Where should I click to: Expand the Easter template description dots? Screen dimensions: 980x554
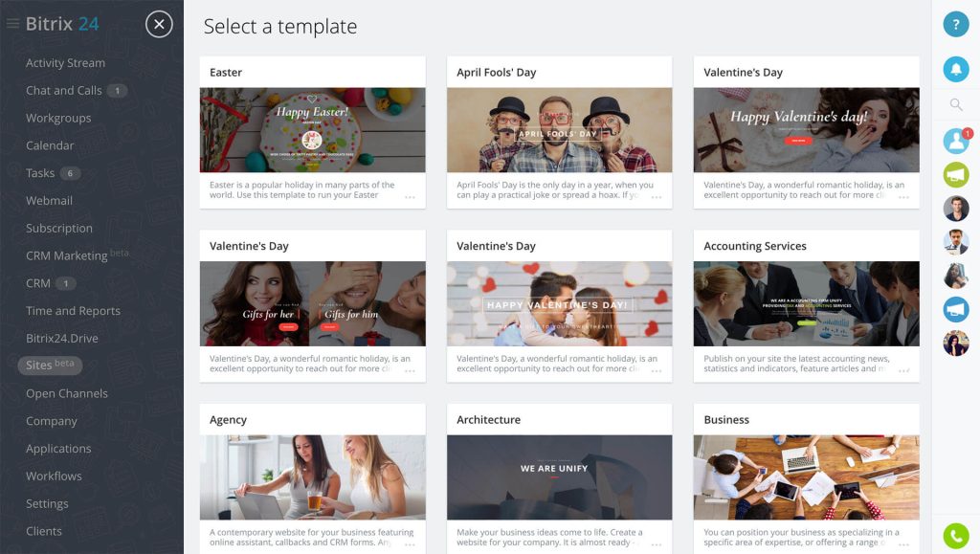(x=410, y=197)
